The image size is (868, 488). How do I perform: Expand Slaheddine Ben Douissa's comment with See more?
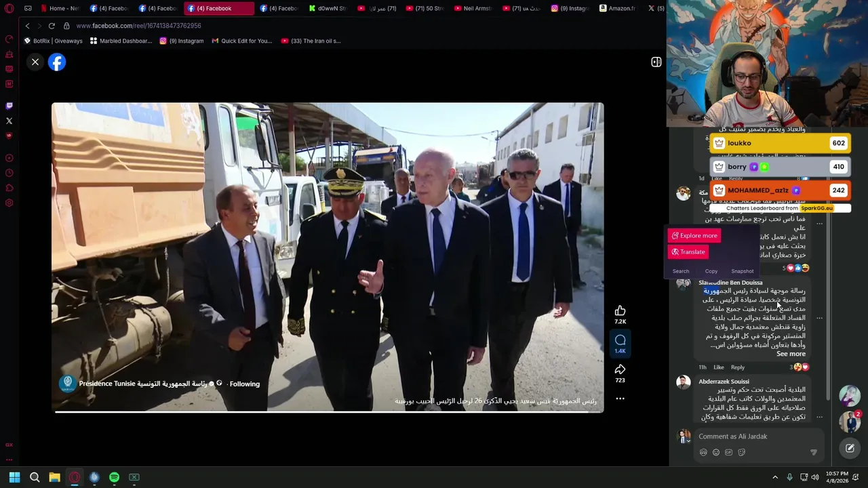coord(791,354)
